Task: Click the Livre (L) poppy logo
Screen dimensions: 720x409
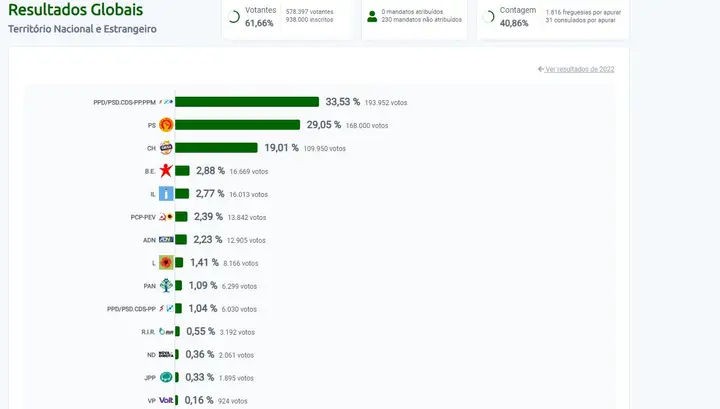Action: tap(167, 262)
